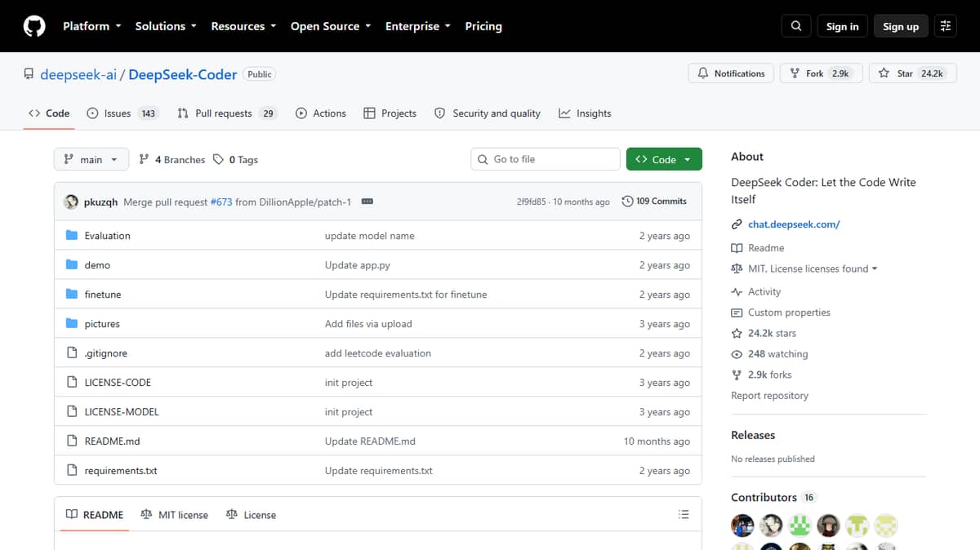Open the Pull requests tab
Image resolution: width=980 pixels, height=550 pixels.
(227, 113)
